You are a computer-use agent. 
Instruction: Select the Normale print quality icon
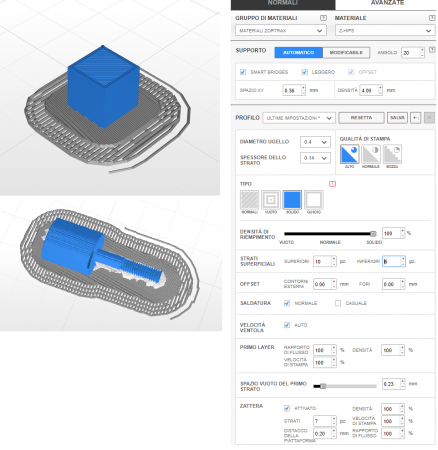click(x=371, y=154)
